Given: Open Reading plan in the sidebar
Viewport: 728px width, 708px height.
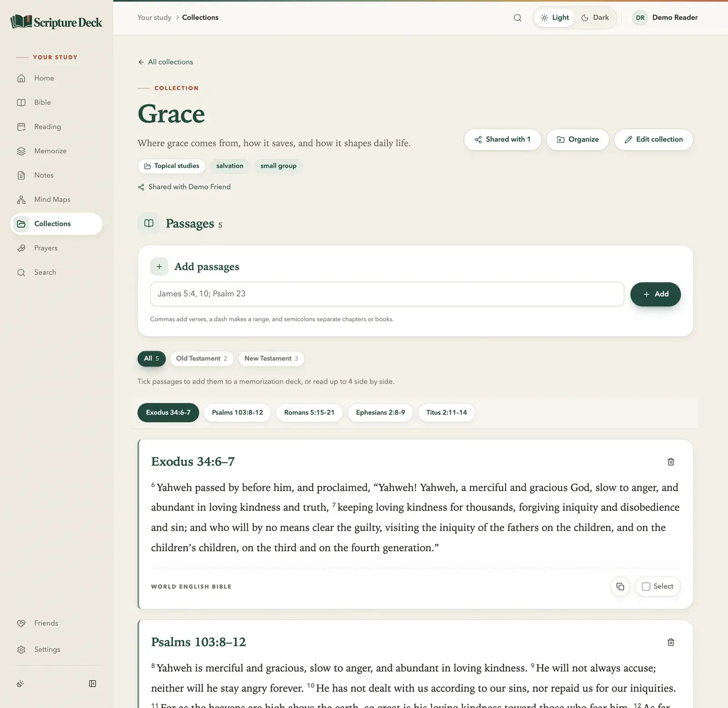Looking at the screenshot, I should (x=56, y=126).
